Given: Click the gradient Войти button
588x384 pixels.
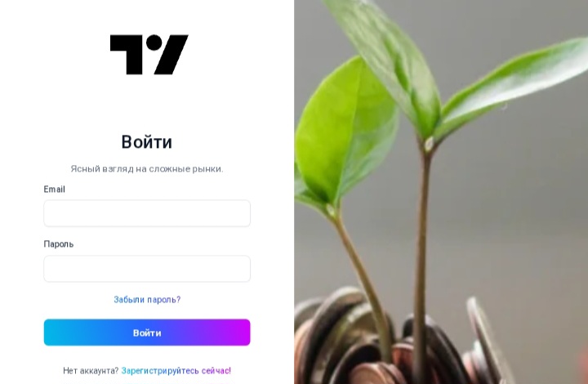Looking at the screenshot, I should pos(147,333).
